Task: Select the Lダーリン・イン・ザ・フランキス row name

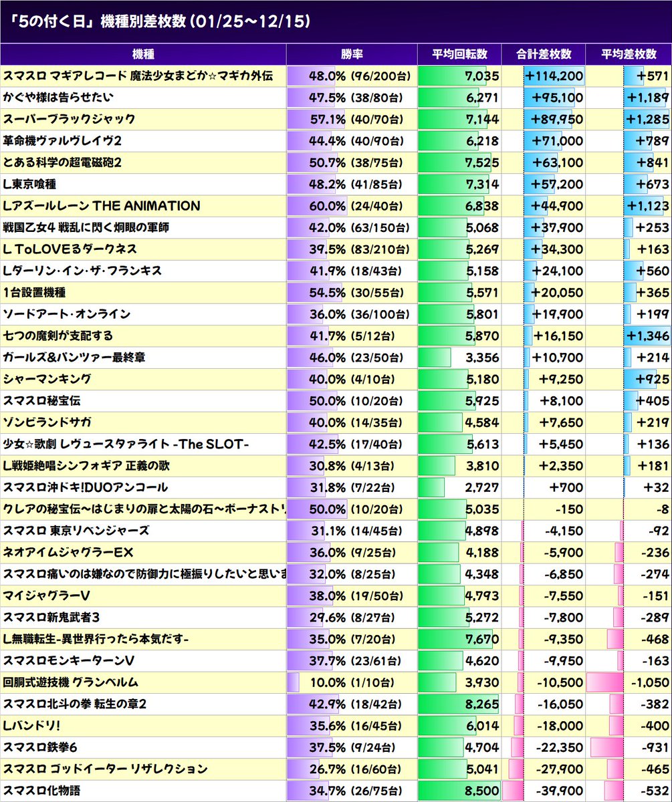Action: (82, 271)
